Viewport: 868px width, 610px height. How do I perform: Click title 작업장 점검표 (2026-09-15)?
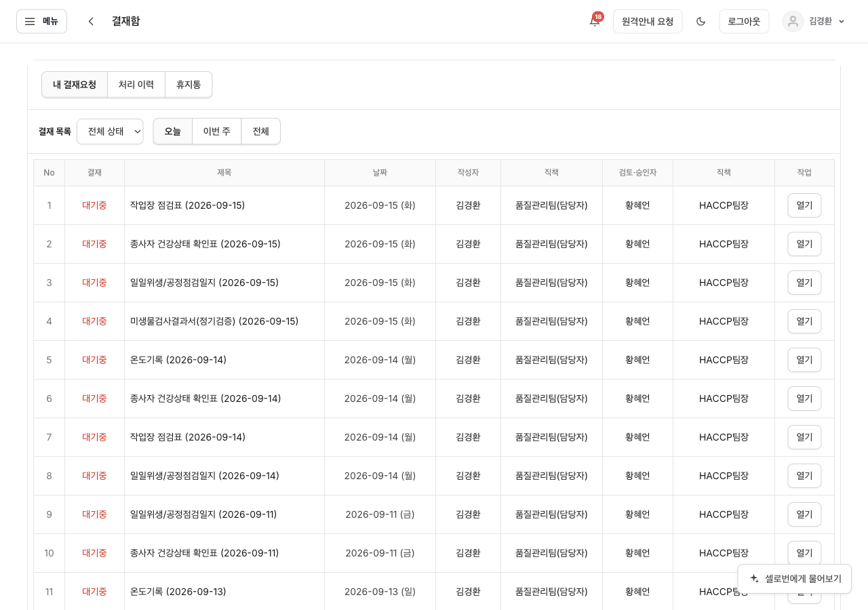[188, 205]
